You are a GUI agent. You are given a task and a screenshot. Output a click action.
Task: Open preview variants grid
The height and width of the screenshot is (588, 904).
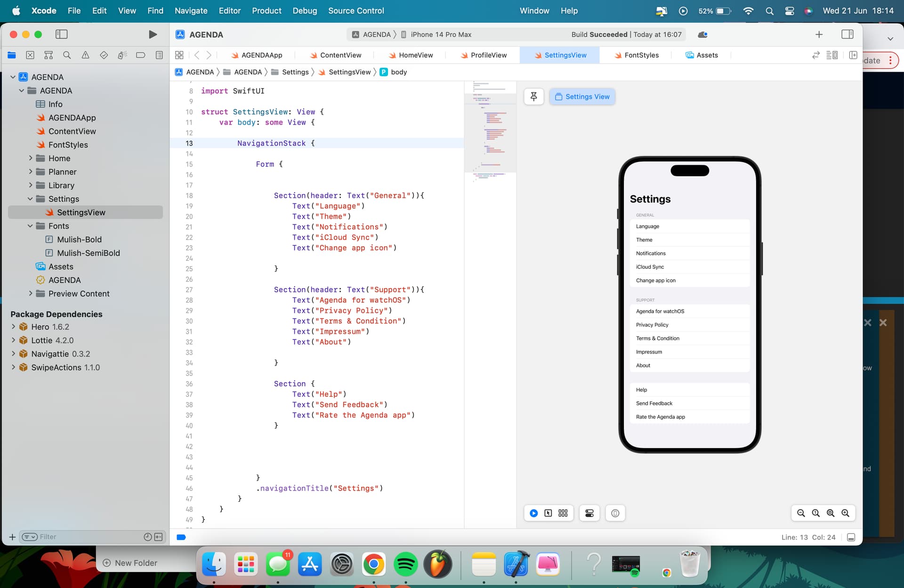pos(563,513)
